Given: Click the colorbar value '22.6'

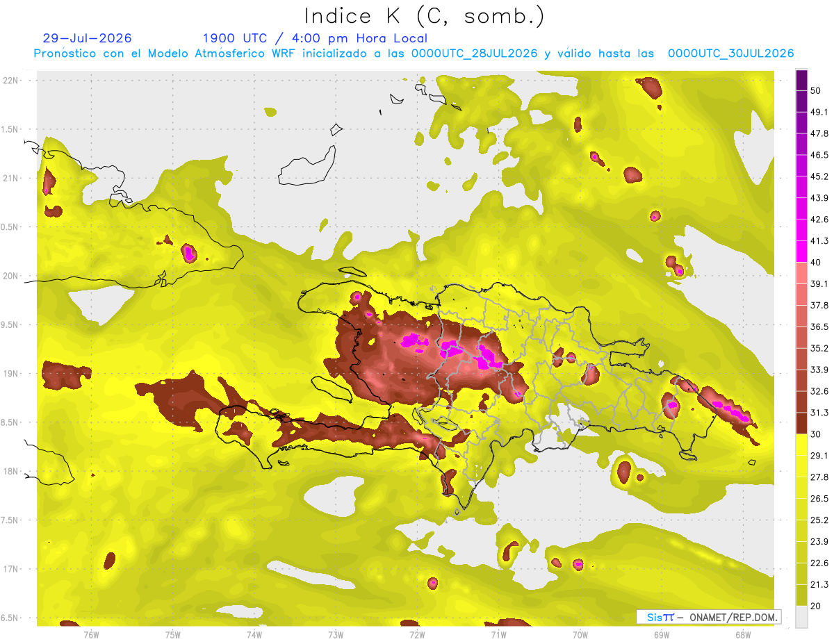Looking at the screenshot, I should point(819,563).
